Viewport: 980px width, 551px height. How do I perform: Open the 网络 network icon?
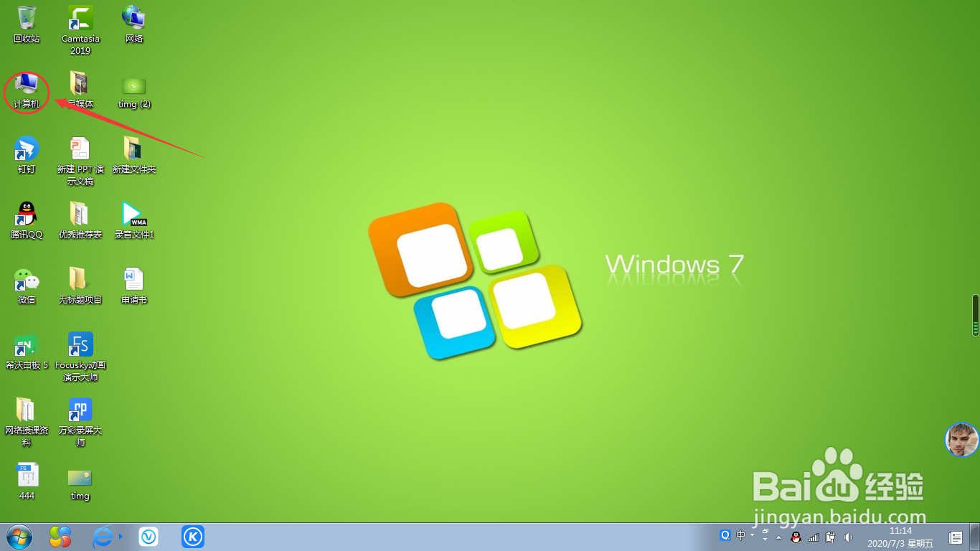[134, 24]
